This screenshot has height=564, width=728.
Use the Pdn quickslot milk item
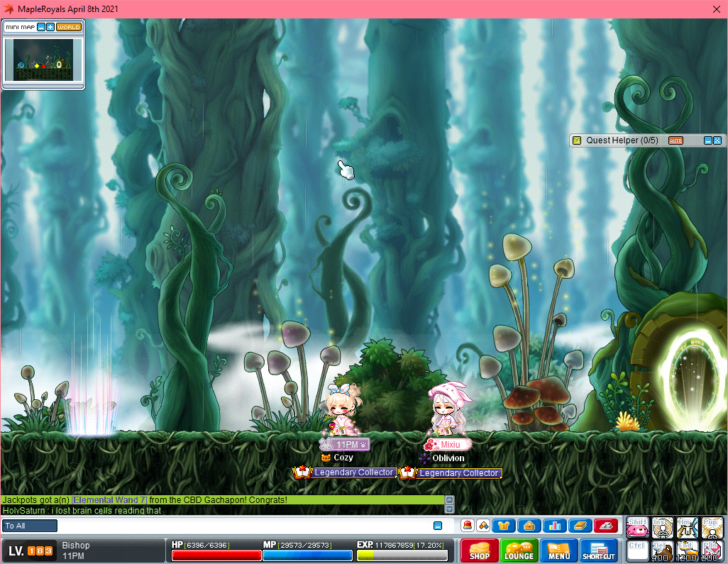coord(712,551)
